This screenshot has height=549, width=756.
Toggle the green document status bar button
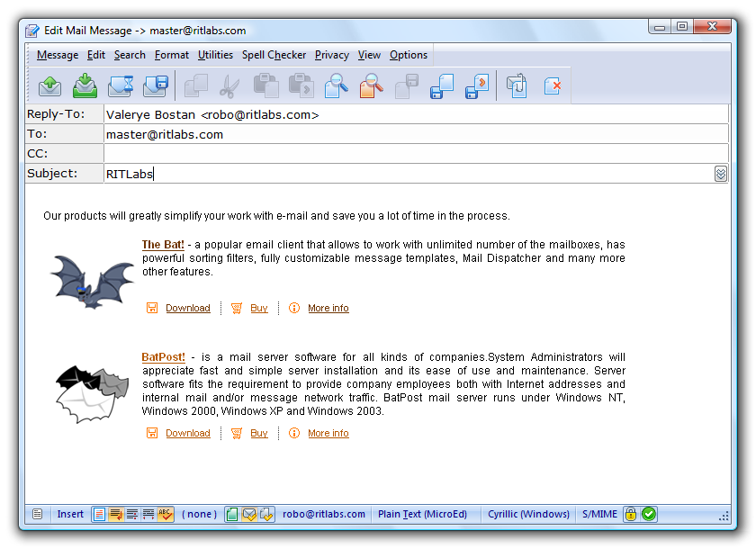[232, 514]
